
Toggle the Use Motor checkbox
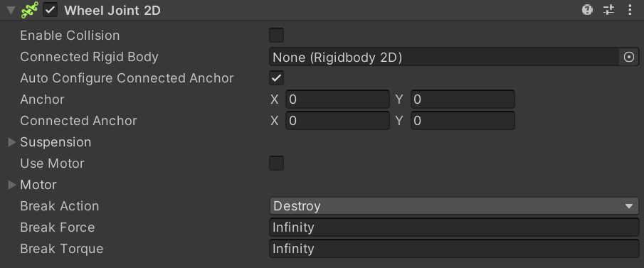[x=276, y=164]
